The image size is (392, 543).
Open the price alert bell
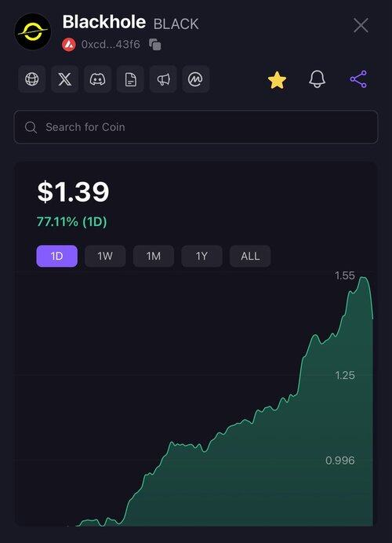tap(317, 79)
